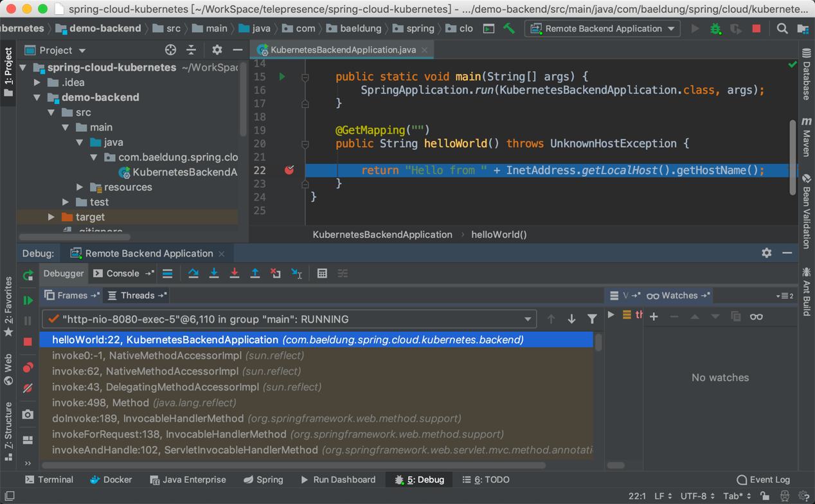Screen dimensions: 815x504
Task: Click the Build project hammer icon
Action: pos(509,29)
